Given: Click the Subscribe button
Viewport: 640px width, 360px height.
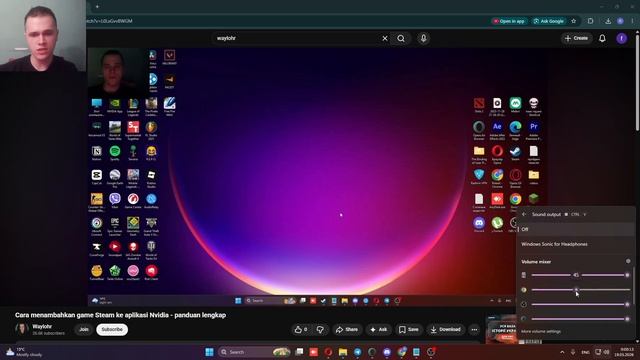Looking at the screenshot, I should click(112, 329).
